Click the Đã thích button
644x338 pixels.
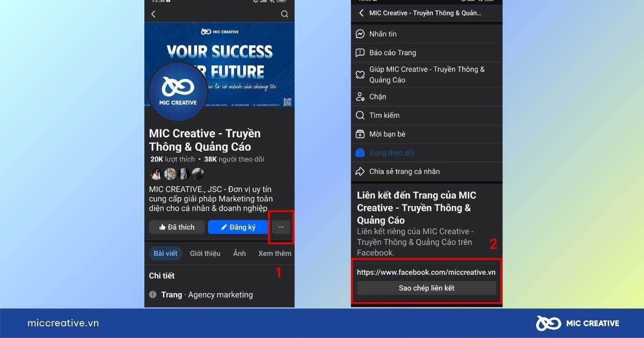pos(177,227)
